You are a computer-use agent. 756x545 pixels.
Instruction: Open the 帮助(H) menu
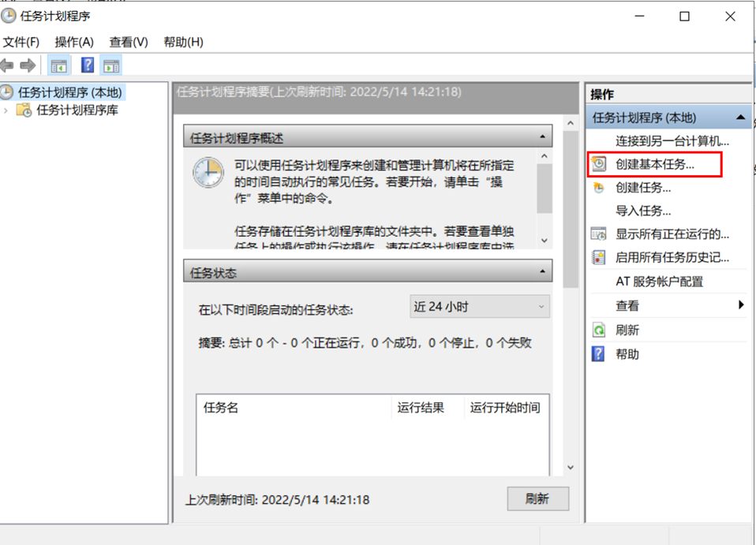coord(183,43)
